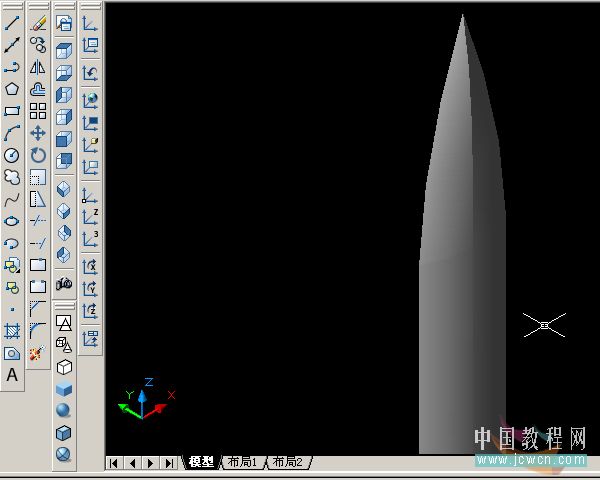Image resolution: width=600 pixels, height=480 pixels.
Task: Select the Polygon tool
Action: (x=12, y=89)
